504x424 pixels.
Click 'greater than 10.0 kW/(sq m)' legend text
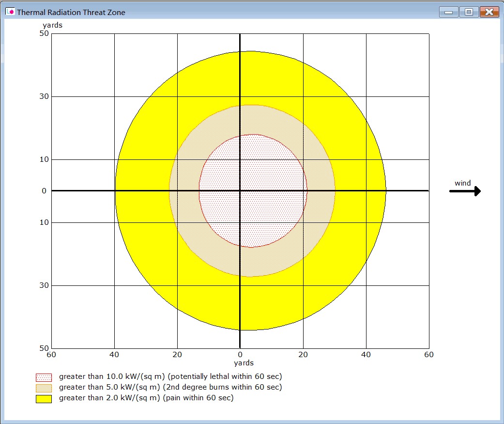click(x=112, y=377)
